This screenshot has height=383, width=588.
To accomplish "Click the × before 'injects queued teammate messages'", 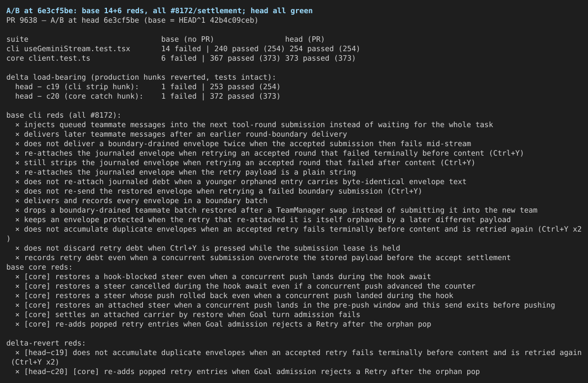I will 17,125.
